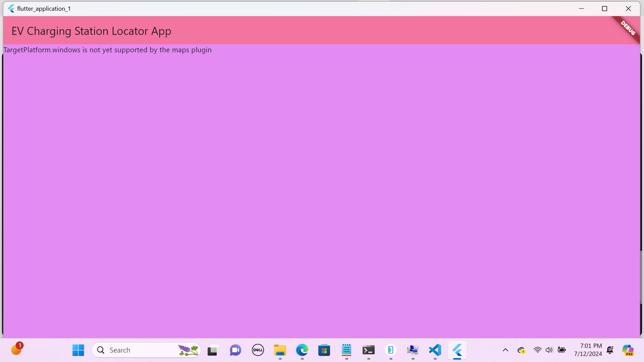This screenshot has width=644, height=362.
Task: Open the Windows Start menu
Action: (x=78, y=350)
